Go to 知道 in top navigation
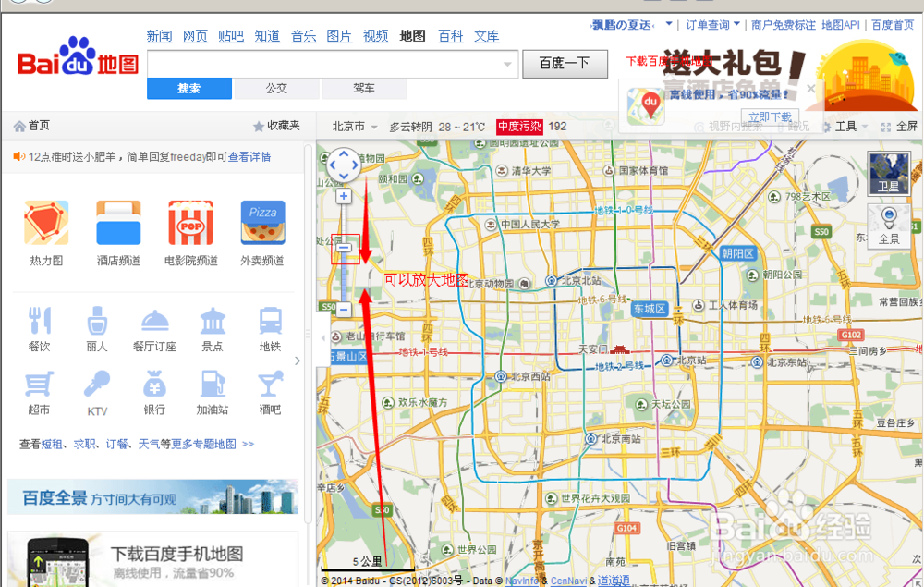This screenshot has height=587, width=924. tap(267, 36)
